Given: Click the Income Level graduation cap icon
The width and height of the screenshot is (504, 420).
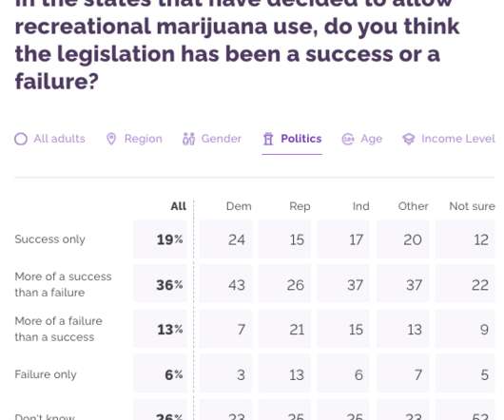Looking at the screenshot, I should (409, 139).
